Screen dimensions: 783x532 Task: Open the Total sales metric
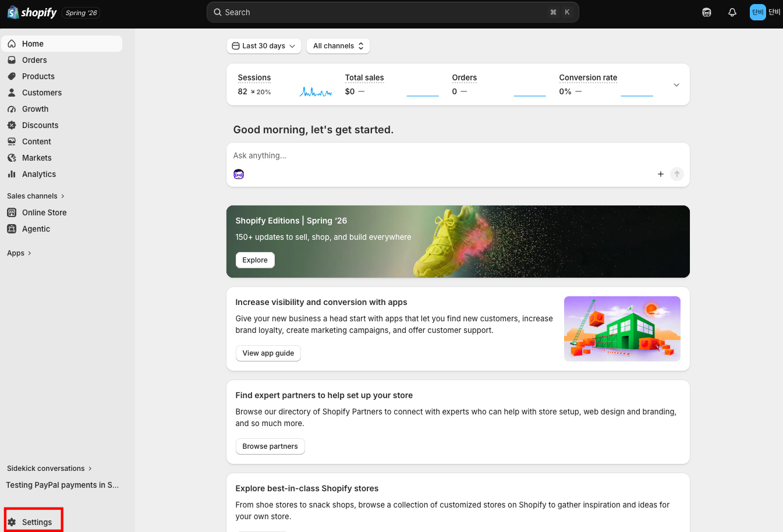[x=364, y=77]
